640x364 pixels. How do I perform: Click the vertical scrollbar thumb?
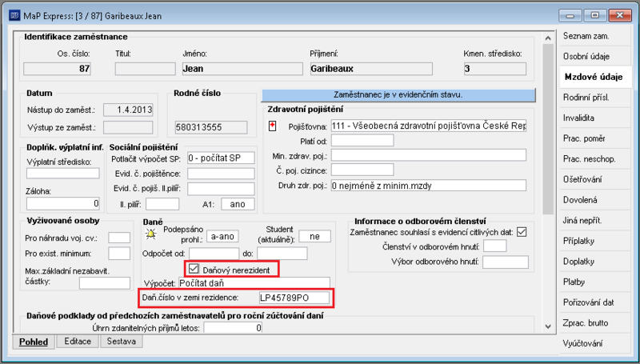tap(548, 129)
